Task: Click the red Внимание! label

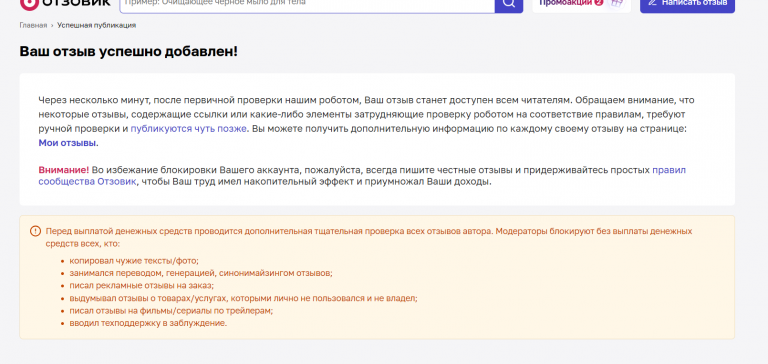Action: tap(64, 170)
